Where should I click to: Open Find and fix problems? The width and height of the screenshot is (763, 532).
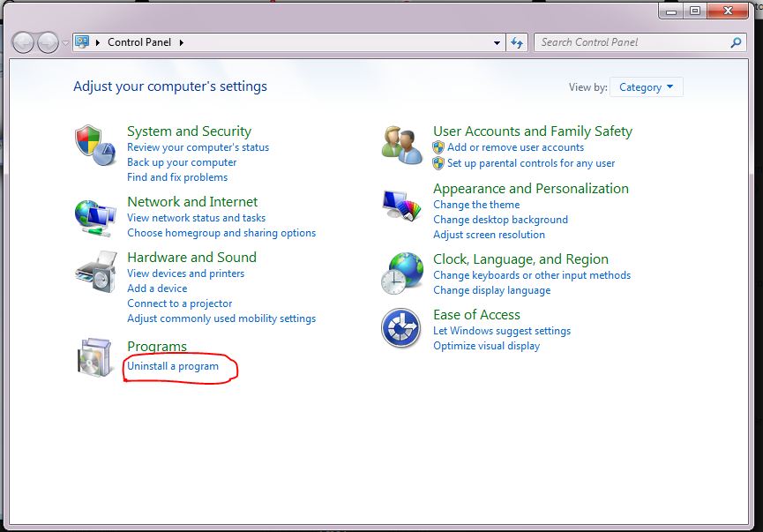coord(177,177)
